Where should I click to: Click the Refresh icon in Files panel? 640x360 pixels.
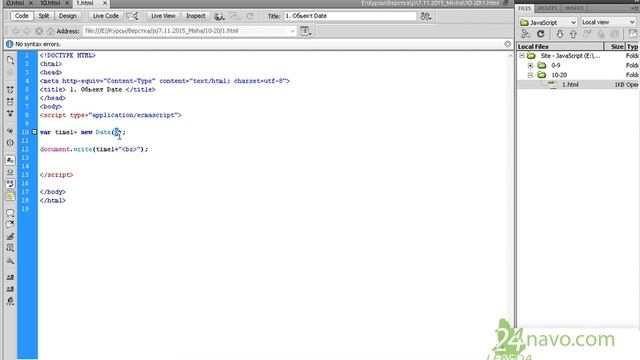click(541, 34)
